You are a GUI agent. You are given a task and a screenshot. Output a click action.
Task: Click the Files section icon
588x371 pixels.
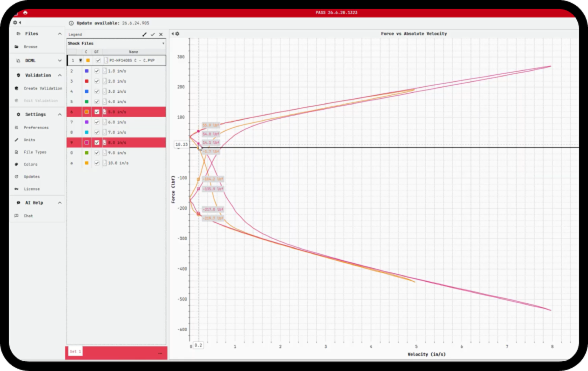pos(18,34)
